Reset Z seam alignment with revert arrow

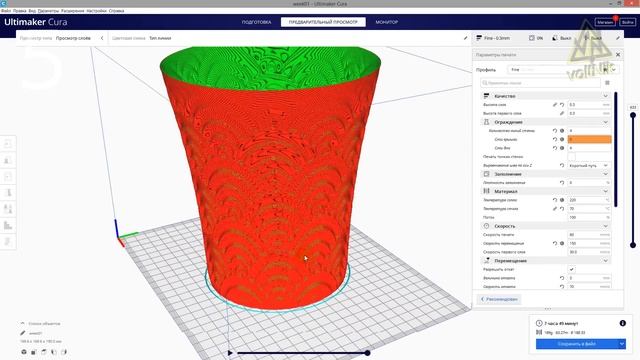[x=562, y=165]
